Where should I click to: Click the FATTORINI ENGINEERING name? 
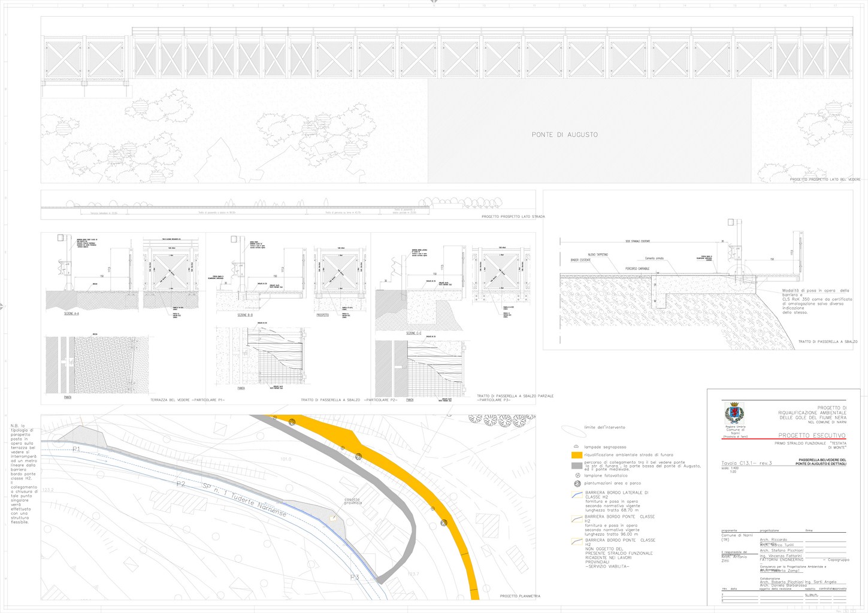pos(782,560)
